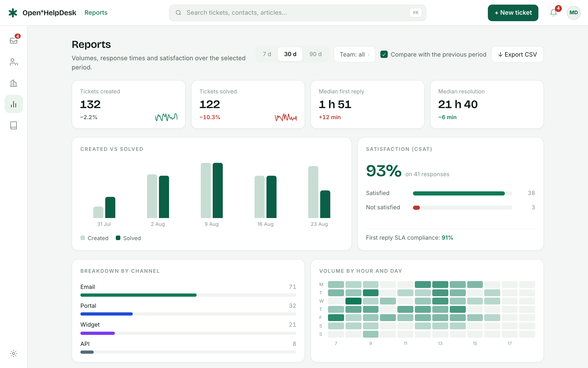
Task: Click the '−6 min' resolution change
Action: tap(447, 117)
